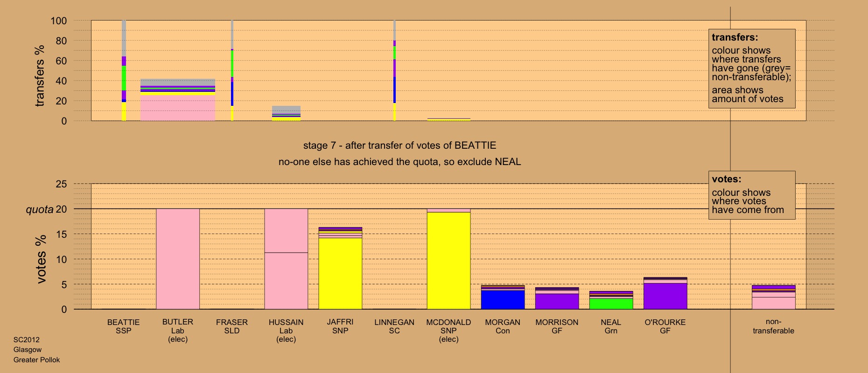Click the FRASER transfers column in top chart
Screen dimensions: 868x373
coord(232,70)
